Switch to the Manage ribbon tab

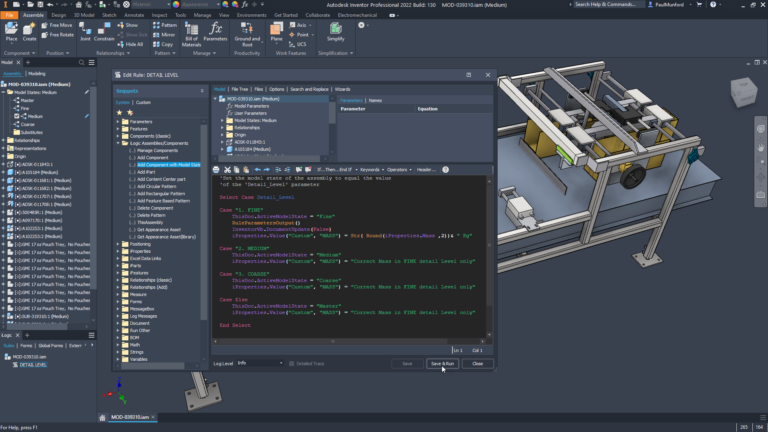202,15
